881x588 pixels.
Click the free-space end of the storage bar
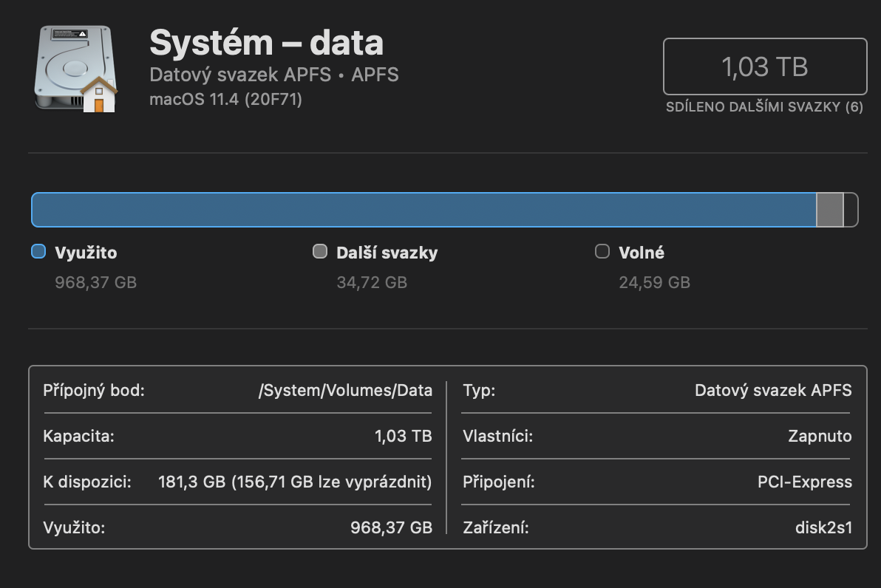click(851, 210)
